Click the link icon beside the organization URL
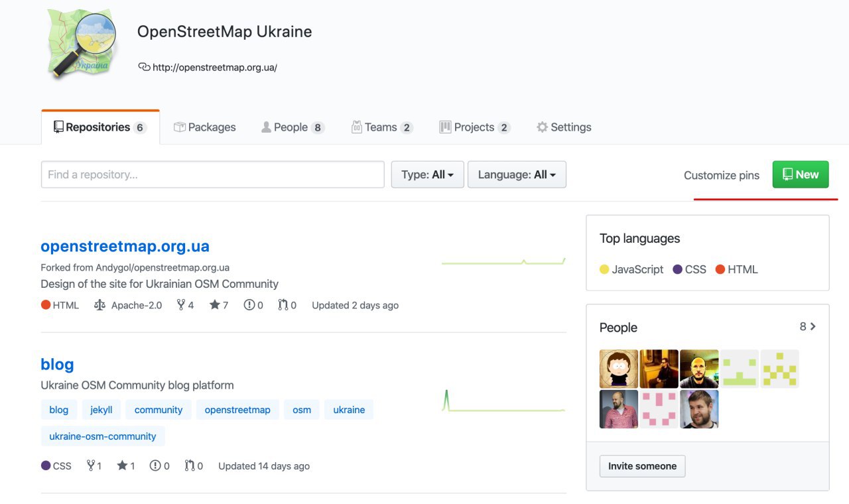This screenshot has width=849, height=504. coord(144,66)
